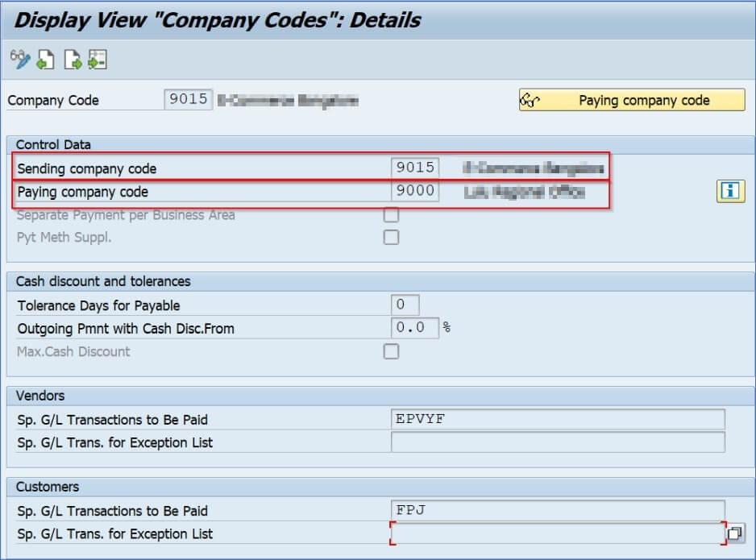756x560 pixels.
Task: Select the Max.Cash Discount label
Action: (x=73, y=352)
